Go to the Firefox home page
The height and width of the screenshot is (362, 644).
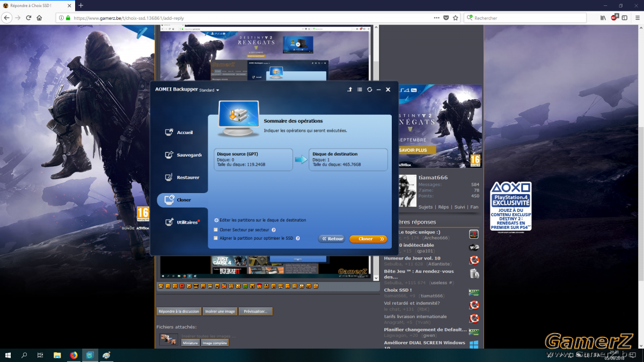tap(39, 18)
